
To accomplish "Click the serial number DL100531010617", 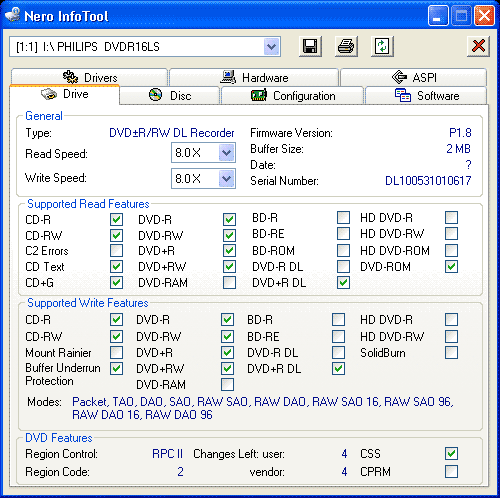I will (428, 181).
